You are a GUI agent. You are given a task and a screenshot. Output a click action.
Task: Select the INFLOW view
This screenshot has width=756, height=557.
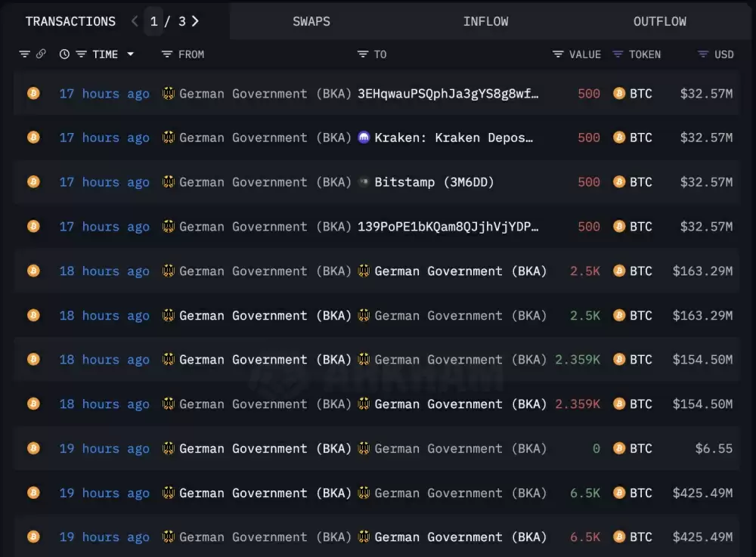click(x=485, y=21)
